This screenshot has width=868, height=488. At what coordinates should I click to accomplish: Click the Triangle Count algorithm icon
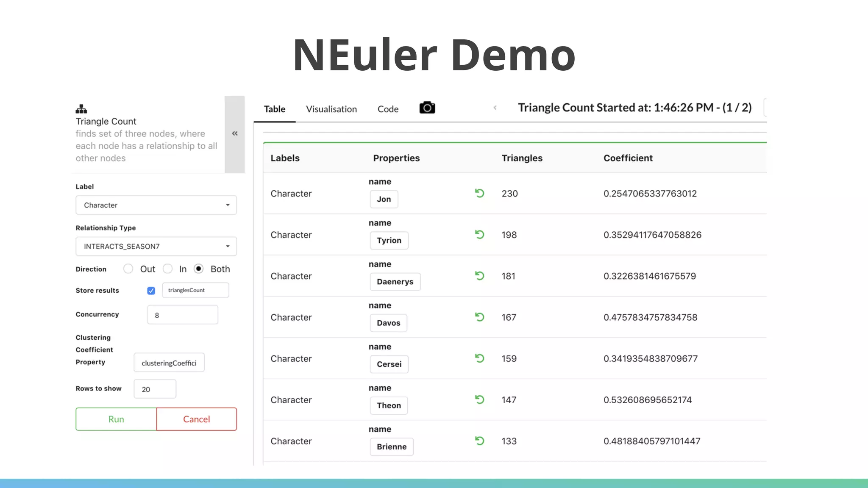(81, 109)
